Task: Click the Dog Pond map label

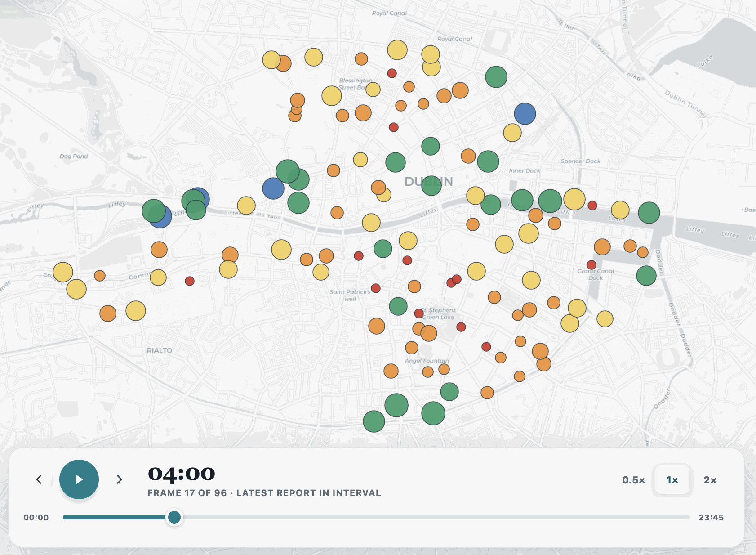Action: coord(74,156)
